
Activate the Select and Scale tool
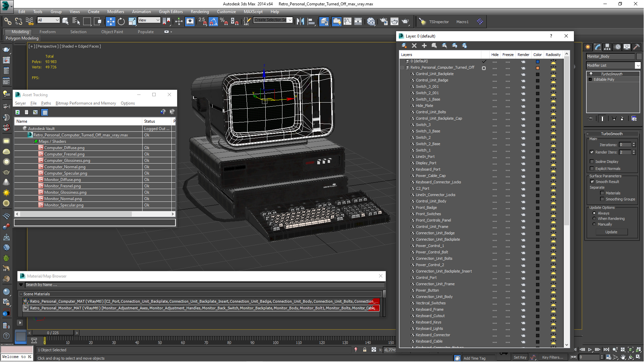[132, 21]
